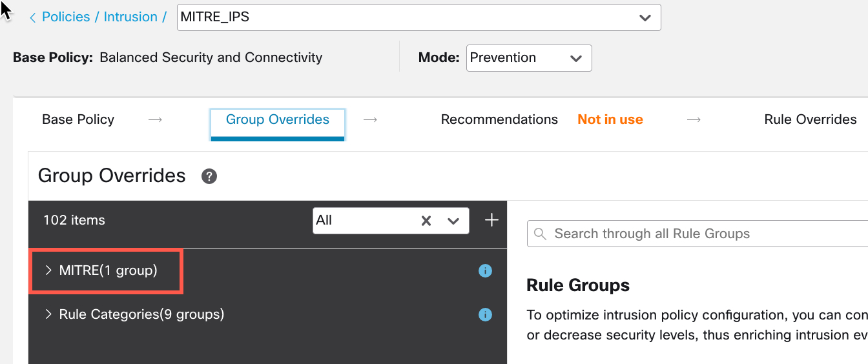Click the help icon beside Group Overrides
Viewport: 868px width, 364px height.
click(x=209, y=176)
